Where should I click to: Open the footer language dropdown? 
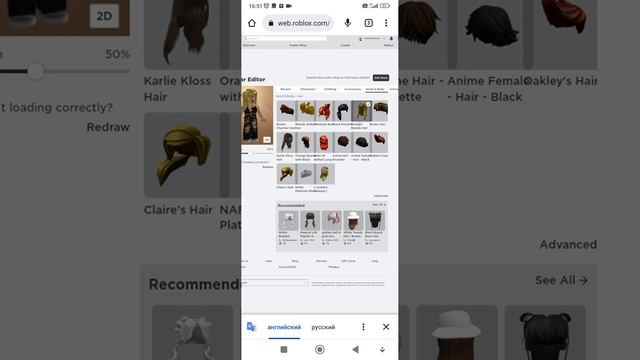(x=274, y=282)
